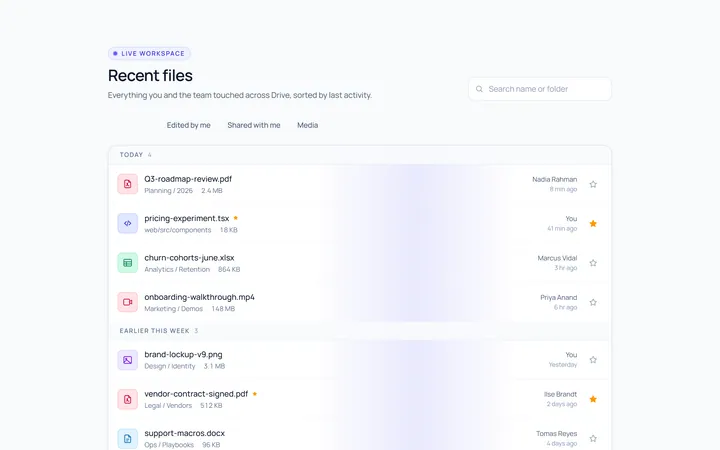Unstar the pricing-experiment.tsx file
The image size is (720, 450).
tap(593, 224)
